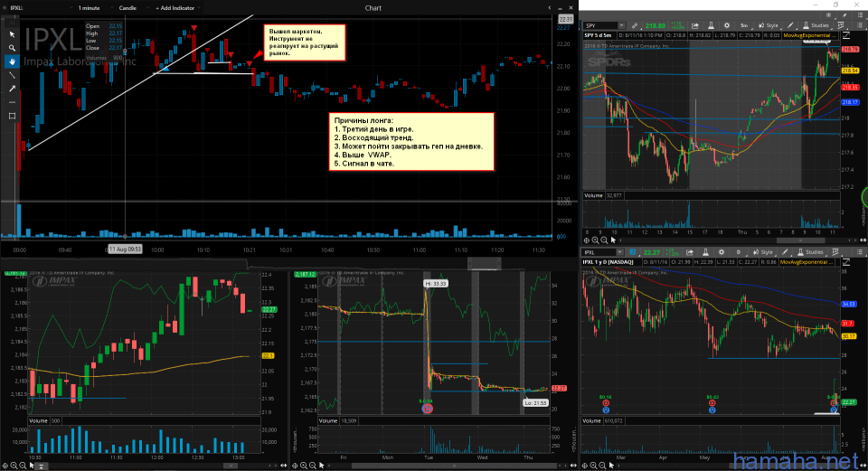Click the SPY last price 218.80
This screenshot has width=868, height=471.
pyautogui.click(x=656, y=25)
